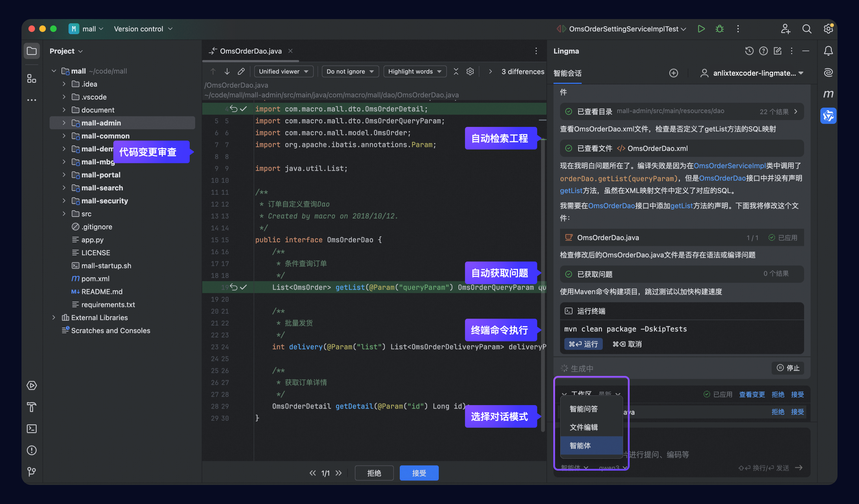Open the Git branches tool window
The image size is (859, 504).
31,472
